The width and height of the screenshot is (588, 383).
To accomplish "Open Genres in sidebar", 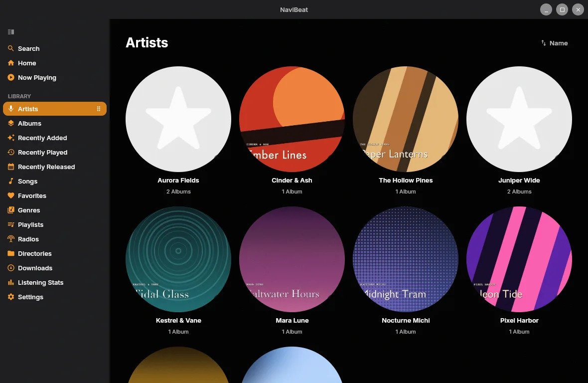I will tap(55, 210).
